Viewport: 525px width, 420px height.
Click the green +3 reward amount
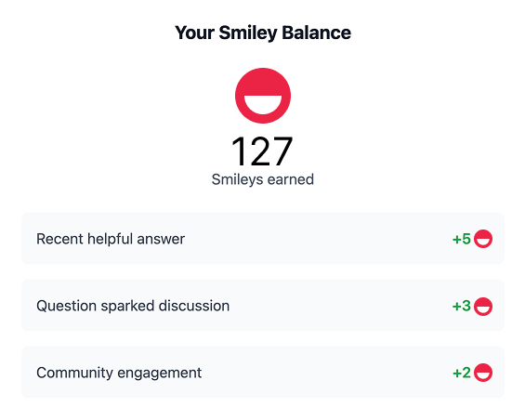(x=462, y=306)
